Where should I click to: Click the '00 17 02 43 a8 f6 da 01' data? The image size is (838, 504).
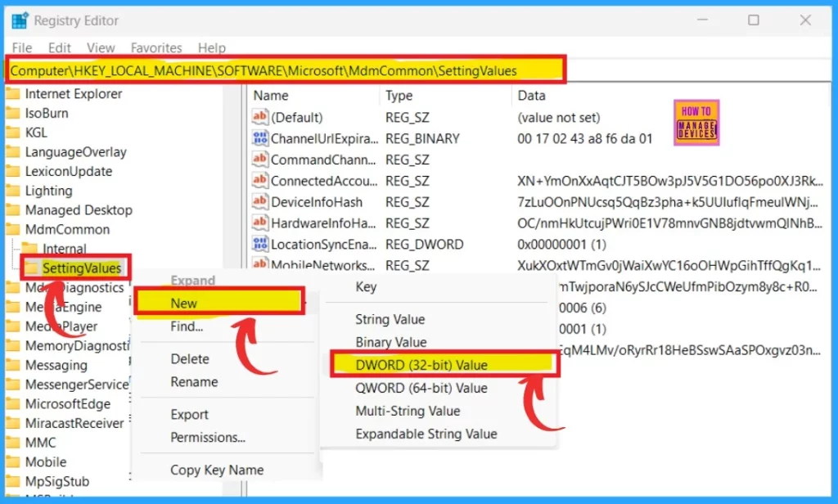click(x=584, y=138)
